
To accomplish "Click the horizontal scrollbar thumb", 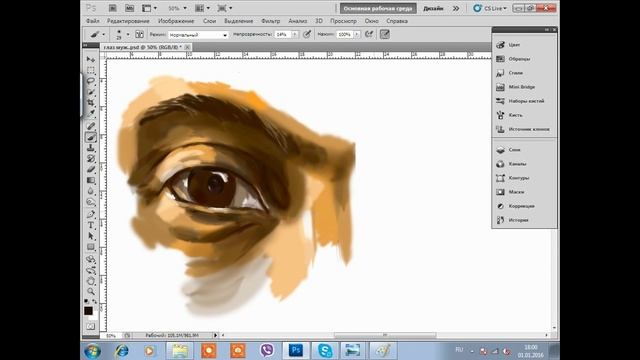I will [385, 335].
